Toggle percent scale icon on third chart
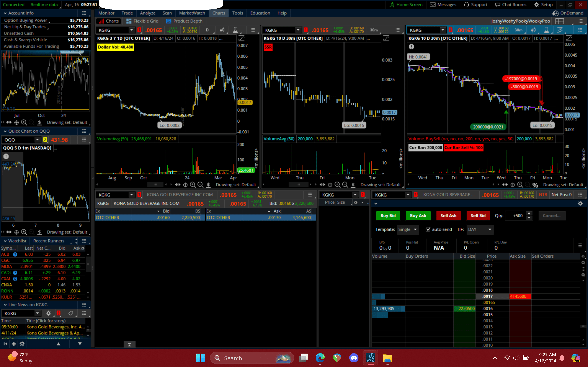Image resolution: width=588 pixels, height=367 pixels. (535, 185)
